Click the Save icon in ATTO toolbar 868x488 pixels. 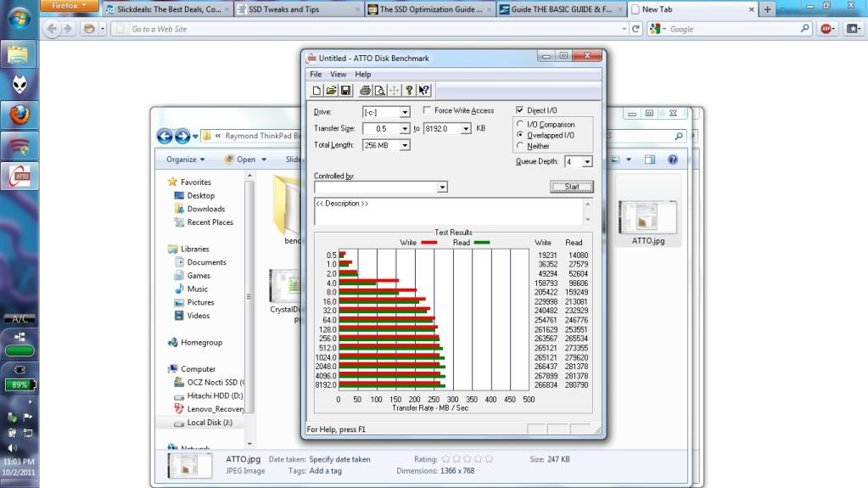tap(345, 90)
